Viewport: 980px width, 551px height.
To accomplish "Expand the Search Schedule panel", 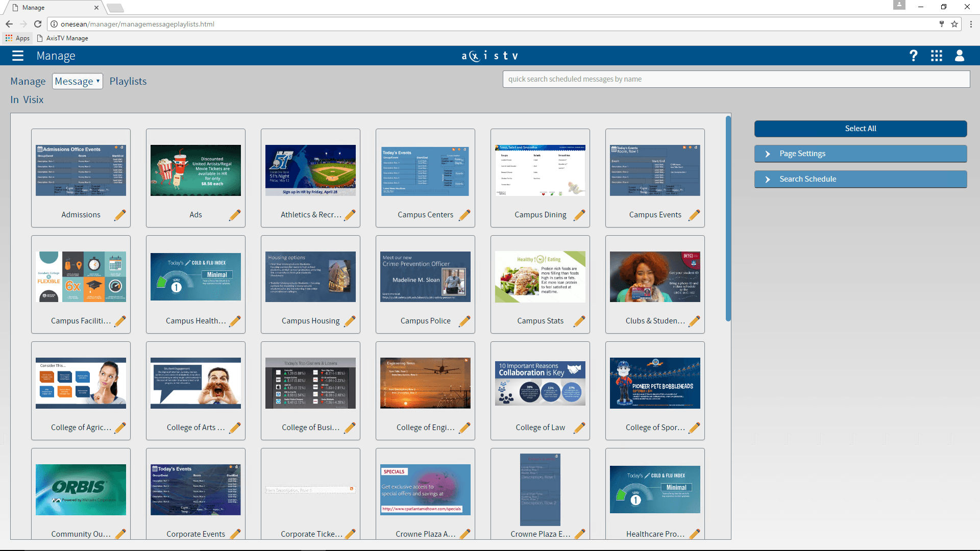I will [860, 179].
